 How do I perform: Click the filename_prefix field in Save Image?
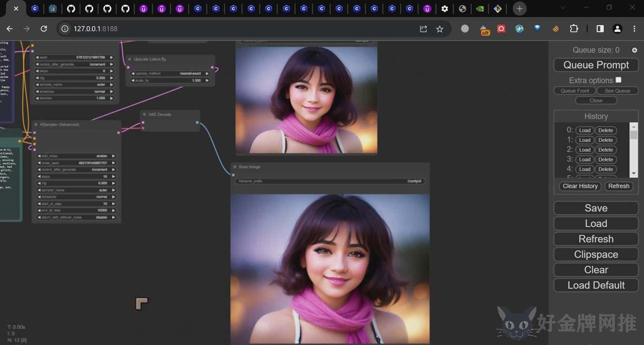tap(330, 181)
